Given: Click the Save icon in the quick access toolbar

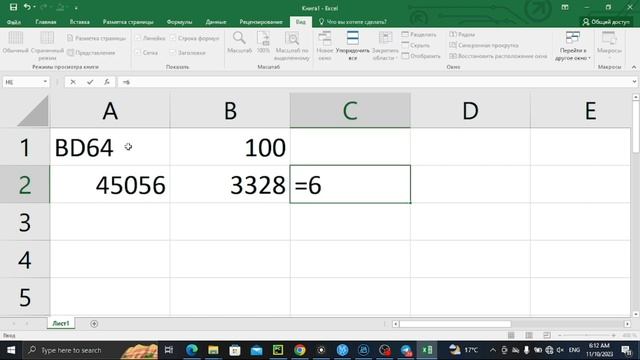Looking at the screenshot, I should pos(13,7).
